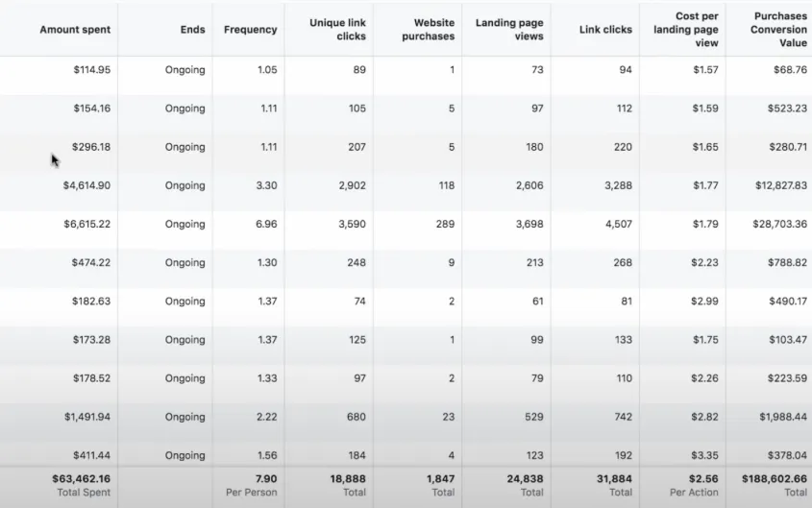
Task: Sort by Cost per landing page view
Action: pyautogui.click(x=686, y=30)
